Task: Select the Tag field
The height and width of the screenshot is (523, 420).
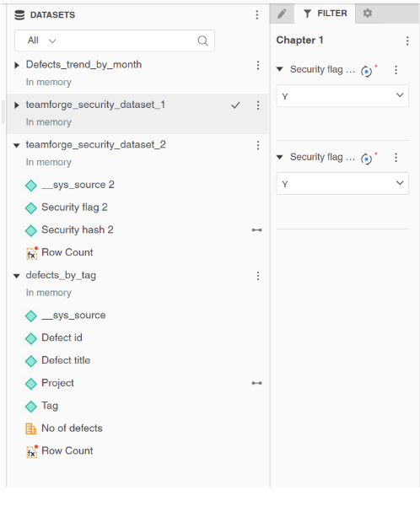Action: click(x=50, y=406)
